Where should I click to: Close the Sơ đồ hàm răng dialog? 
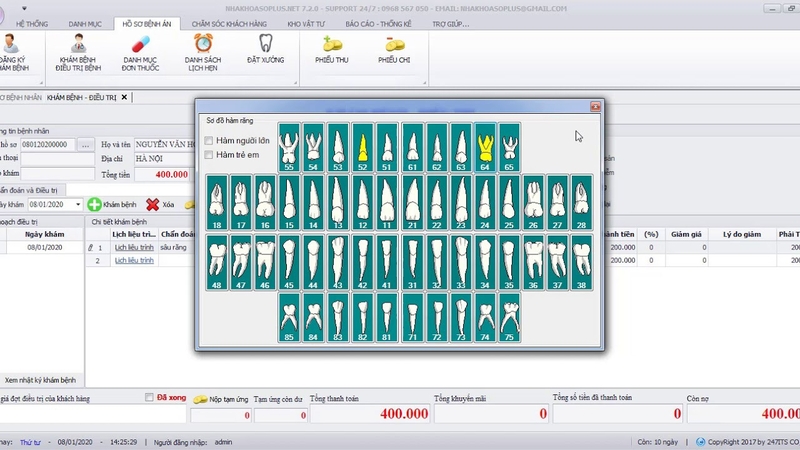coord(595,106)
